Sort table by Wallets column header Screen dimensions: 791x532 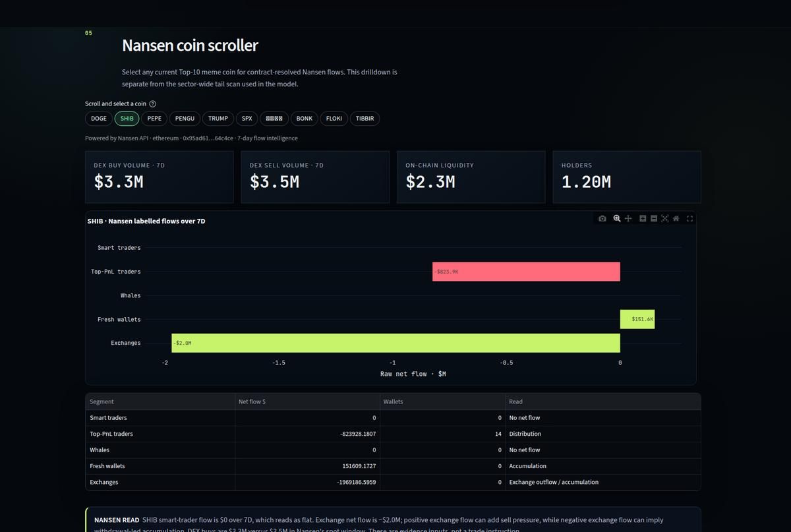point(442,401)
